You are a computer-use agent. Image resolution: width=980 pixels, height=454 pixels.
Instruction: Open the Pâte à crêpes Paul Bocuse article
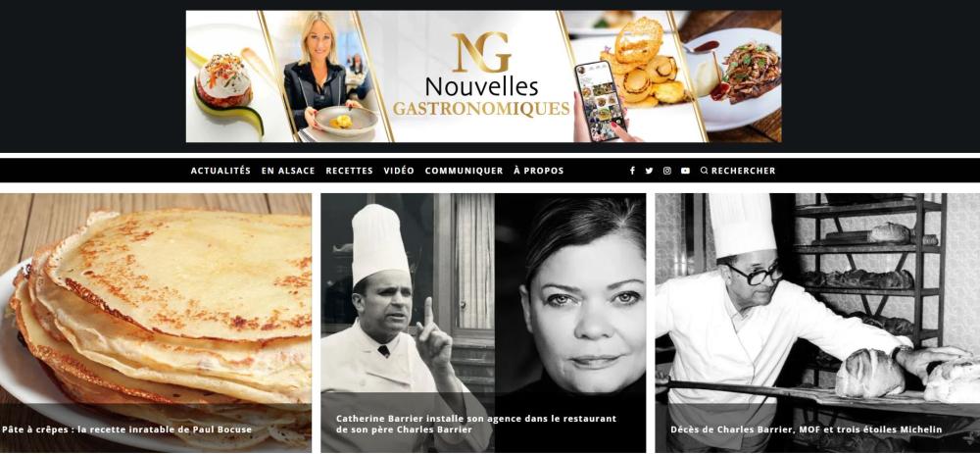(x=126, y=429)
